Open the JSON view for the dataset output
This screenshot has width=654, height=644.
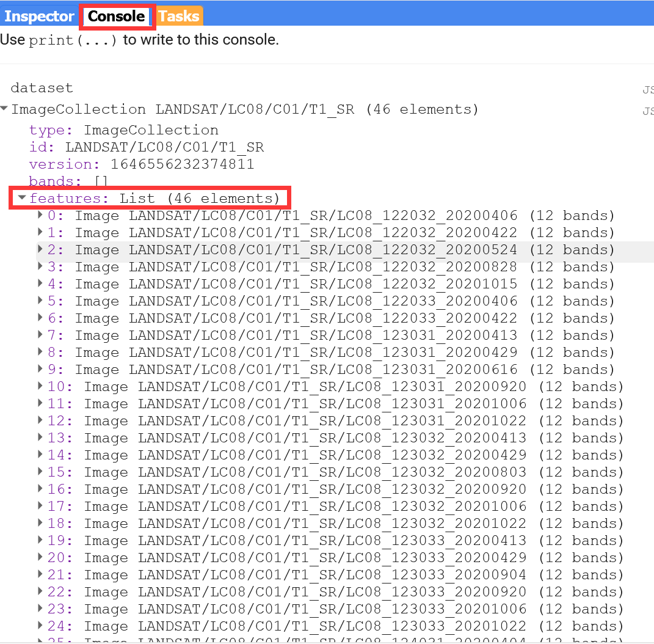click(648, 90)
